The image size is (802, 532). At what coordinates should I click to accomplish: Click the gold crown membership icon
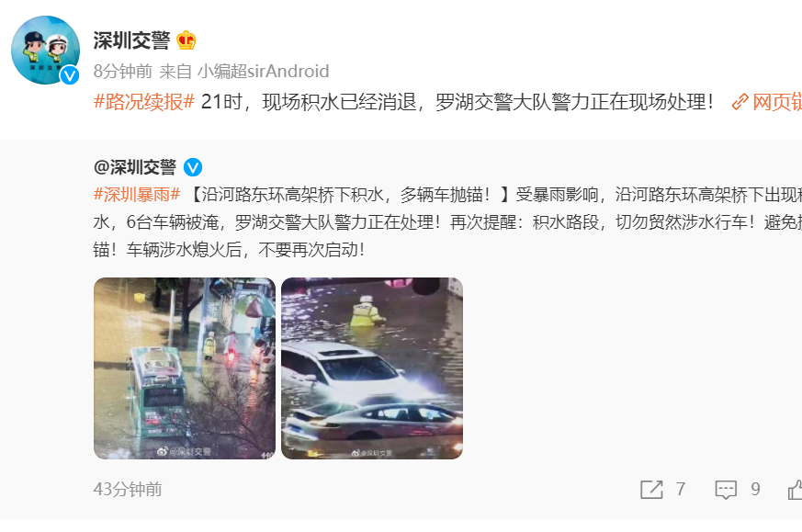186,40
